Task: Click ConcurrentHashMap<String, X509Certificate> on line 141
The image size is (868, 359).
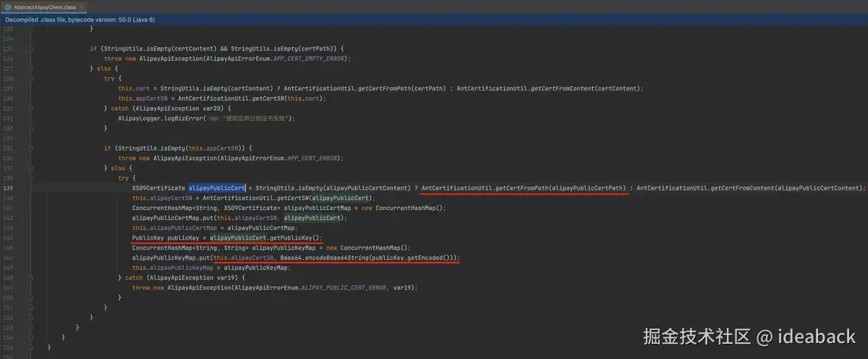Action: point(205,208)
